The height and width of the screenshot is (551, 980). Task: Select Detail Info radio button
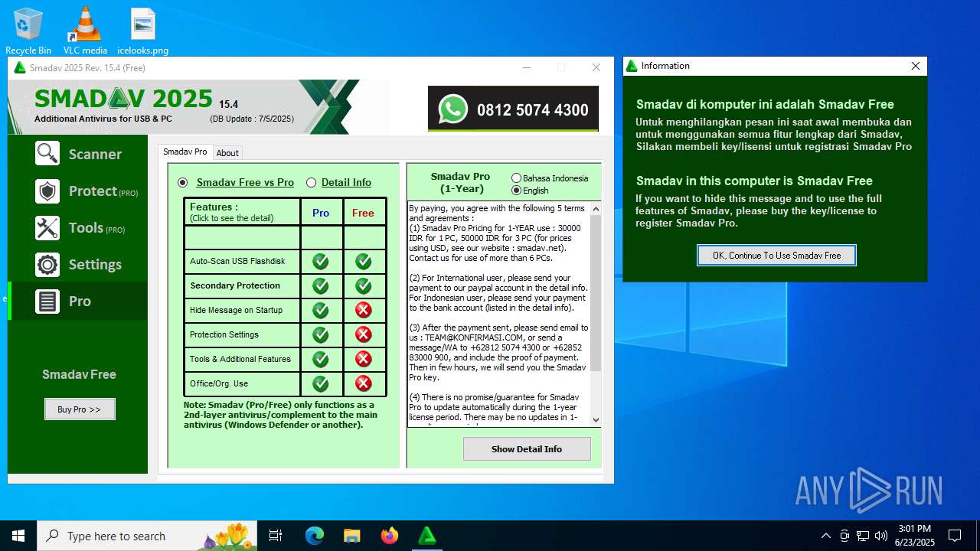[x=311, y=182]
